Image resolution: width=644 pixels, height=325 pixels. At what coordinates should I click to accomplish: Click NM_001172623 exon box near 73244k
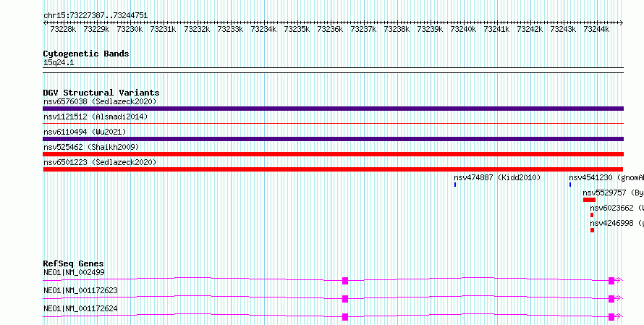[x=611, y=299]
